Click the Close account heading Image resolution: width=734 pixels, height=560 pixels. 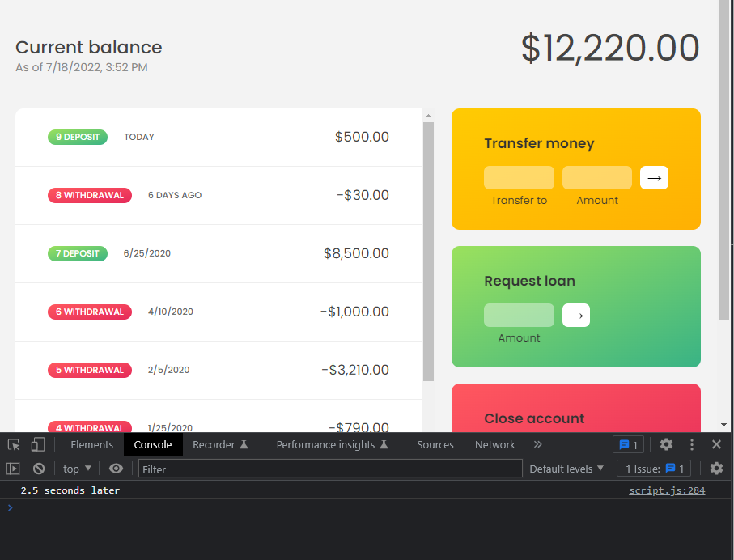pyautogui.click(x=534, y=418)
